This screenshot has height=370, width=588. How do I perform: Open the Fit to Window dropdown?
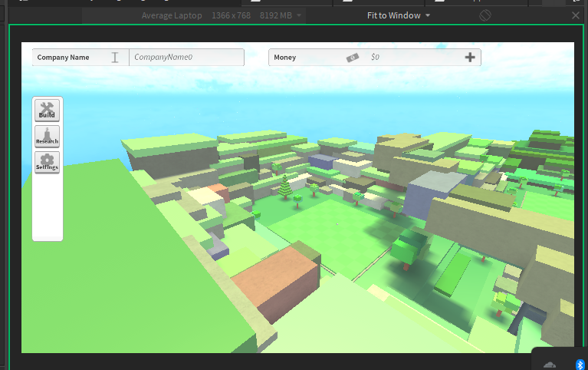pyautogui.click(x=399, y=15)
